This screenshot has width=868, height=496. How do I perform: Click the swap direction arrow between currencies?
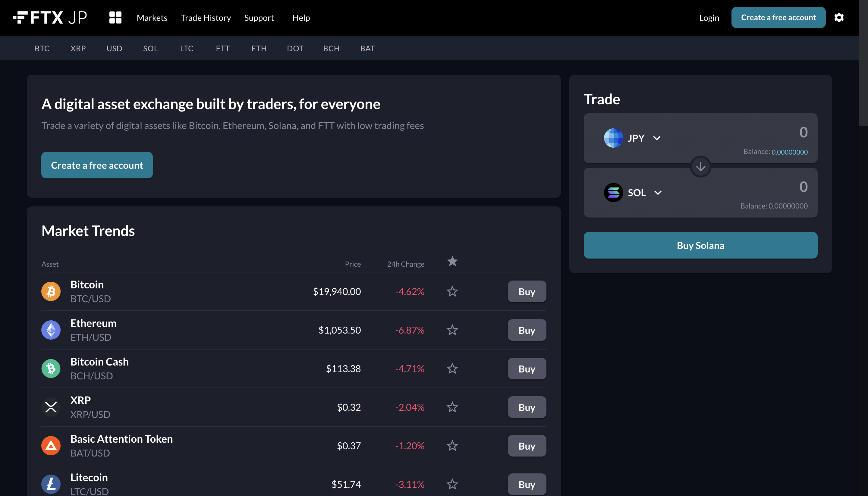(x=700, y=167)
